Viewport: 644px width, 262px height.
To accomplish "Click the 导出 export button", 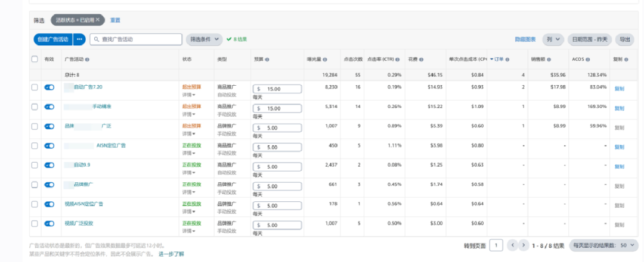I will pyautogui.click(x=625, y=39).
